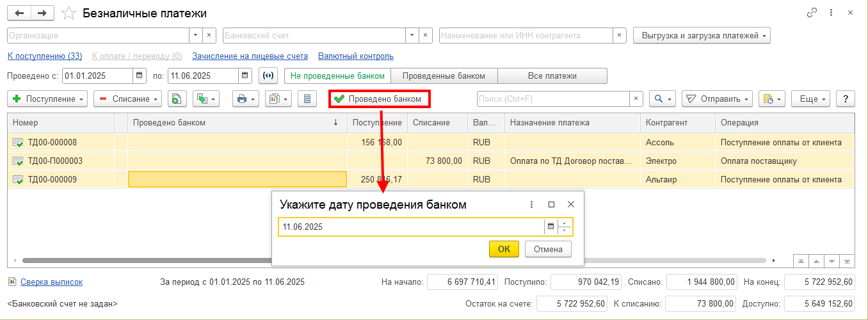Viewport: 868px width, 320px height.
Task: Click the copy document icon
Action: (177, 99)
